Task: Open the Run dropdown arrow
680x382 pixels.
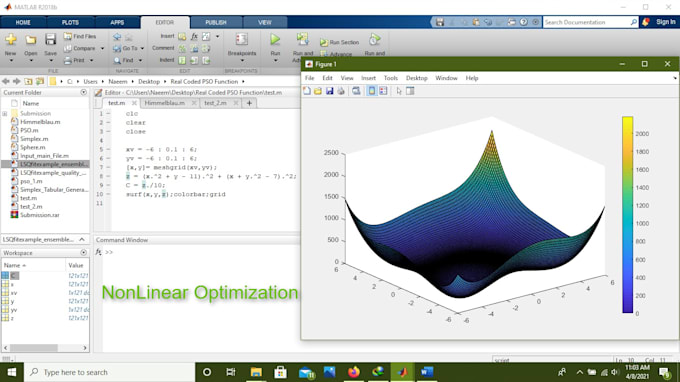Action: [x=275, y=61]
